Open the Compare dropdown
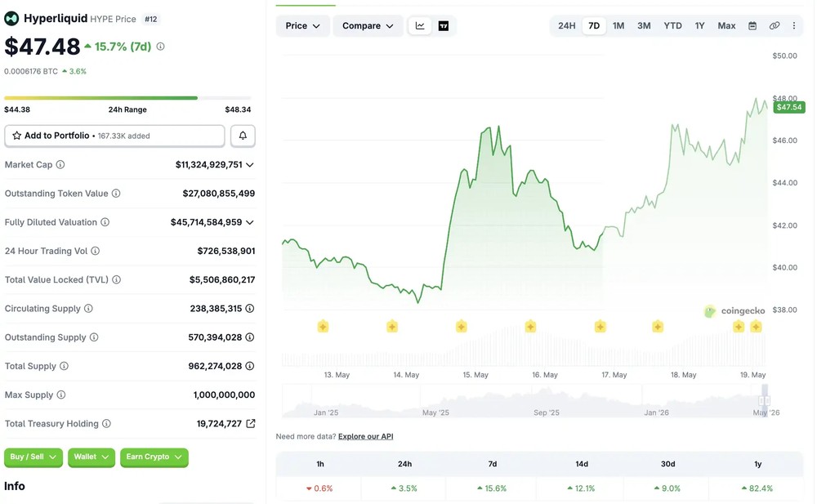The image size is (817, 504). (x=368, y=25)
